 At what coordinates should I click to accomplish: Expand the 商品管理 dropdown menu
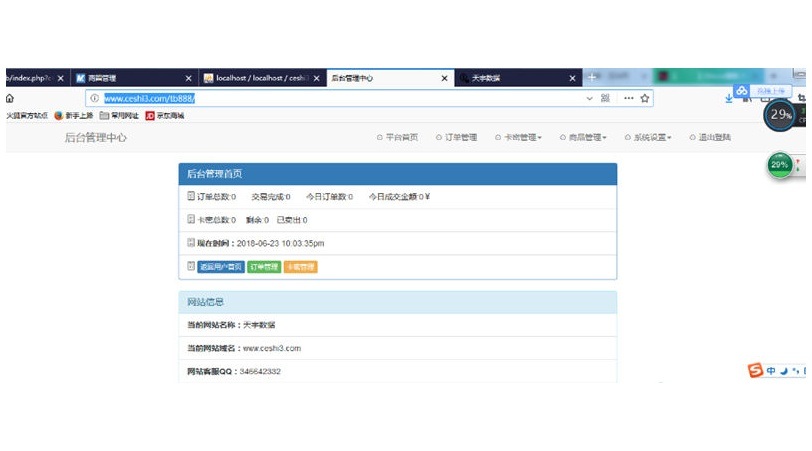pyautogui.click(x=583, y=137)
